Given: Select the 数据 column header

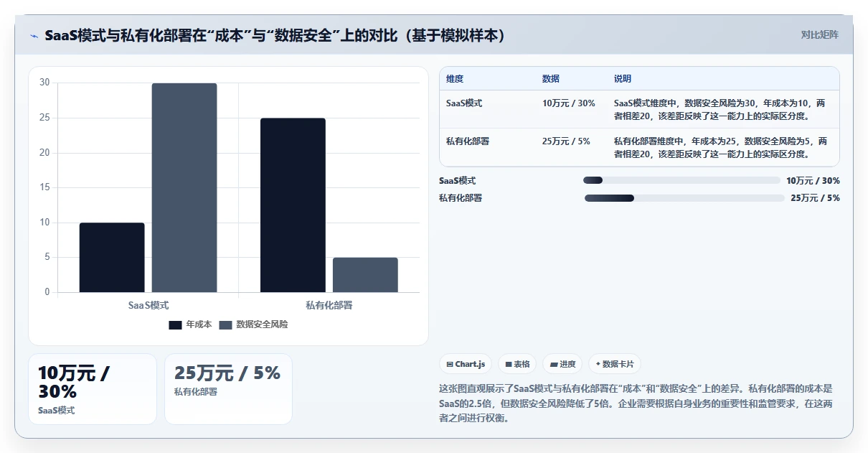Looking at the screenshot, I should coord(551,78).
